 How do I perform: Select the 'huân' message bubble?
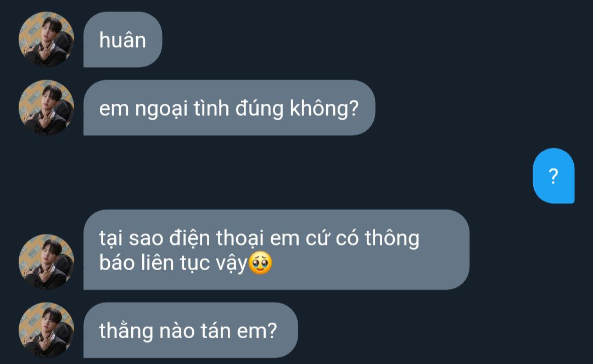[x=122, y=40]
